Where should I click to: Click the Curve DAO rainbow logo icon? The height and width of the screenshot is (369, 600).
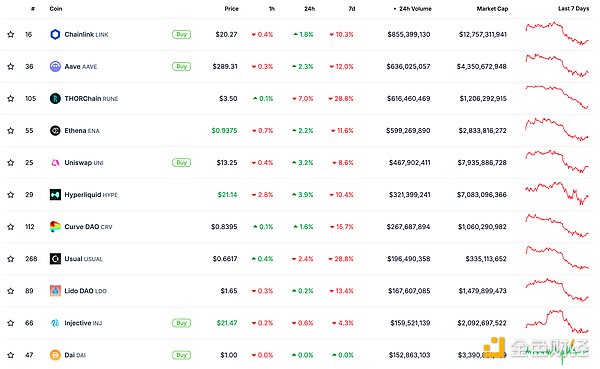(x=55, y=227)
